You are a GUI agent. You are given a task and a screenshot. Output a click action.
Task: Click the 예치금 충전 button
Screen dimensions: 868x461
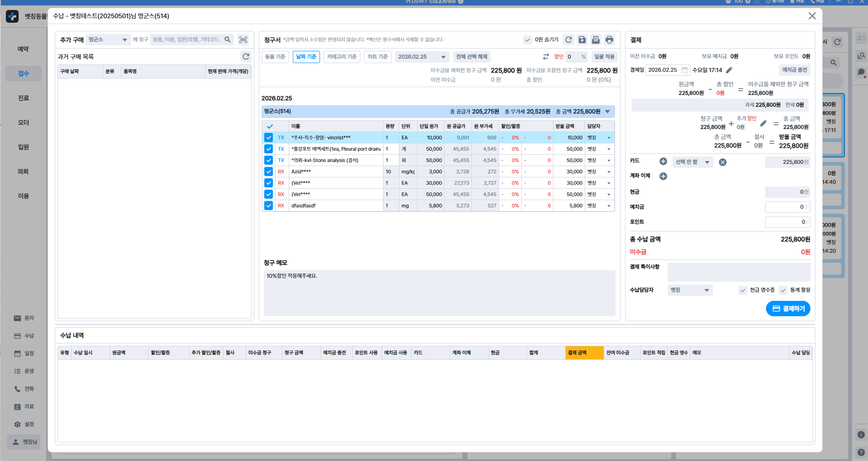pos(794,70)
